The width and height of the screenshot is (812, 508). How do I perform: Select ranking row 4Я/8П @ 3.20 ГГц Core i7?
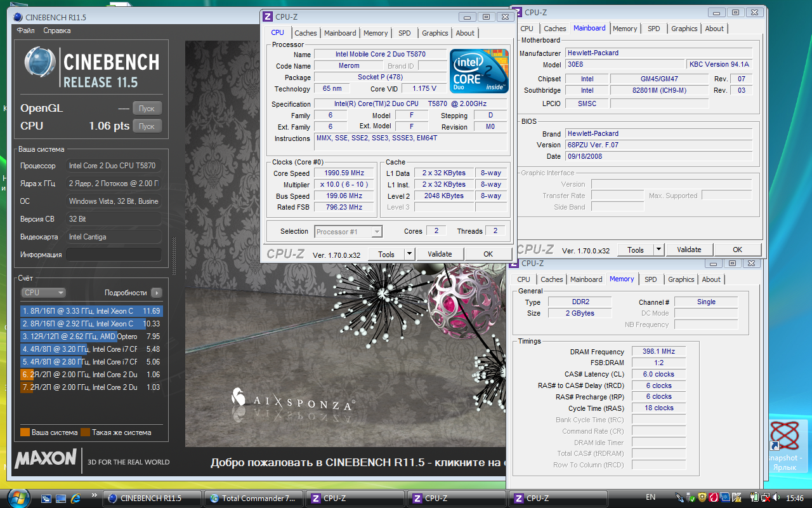(x=91, y=349)
